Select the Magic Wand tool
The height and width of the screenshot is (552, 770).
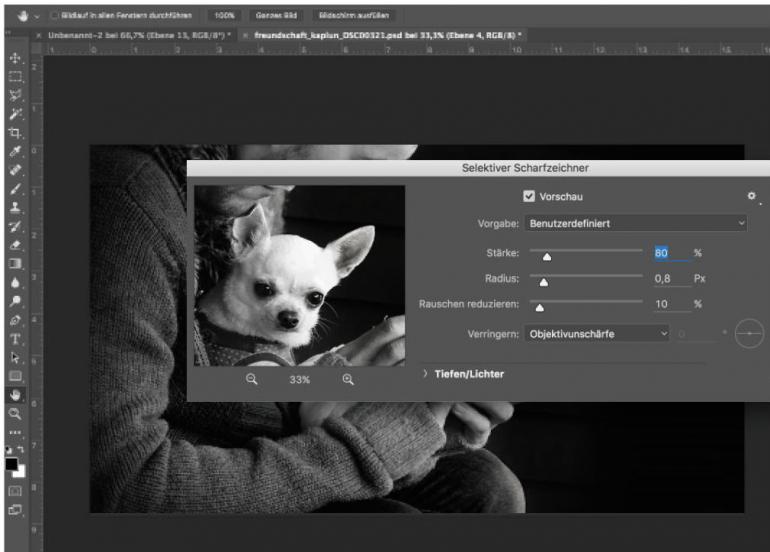coord(15,114)
